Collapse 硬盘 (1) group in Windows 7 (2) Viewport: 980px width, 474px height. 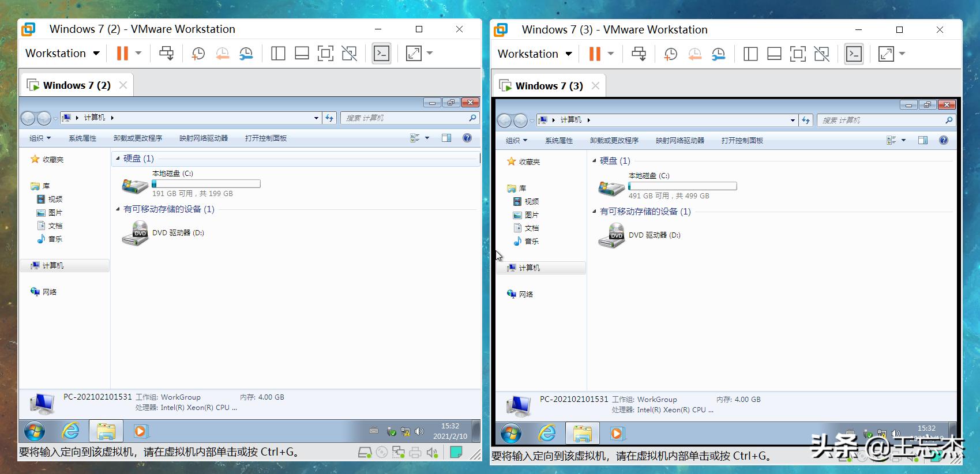point(118,158)
